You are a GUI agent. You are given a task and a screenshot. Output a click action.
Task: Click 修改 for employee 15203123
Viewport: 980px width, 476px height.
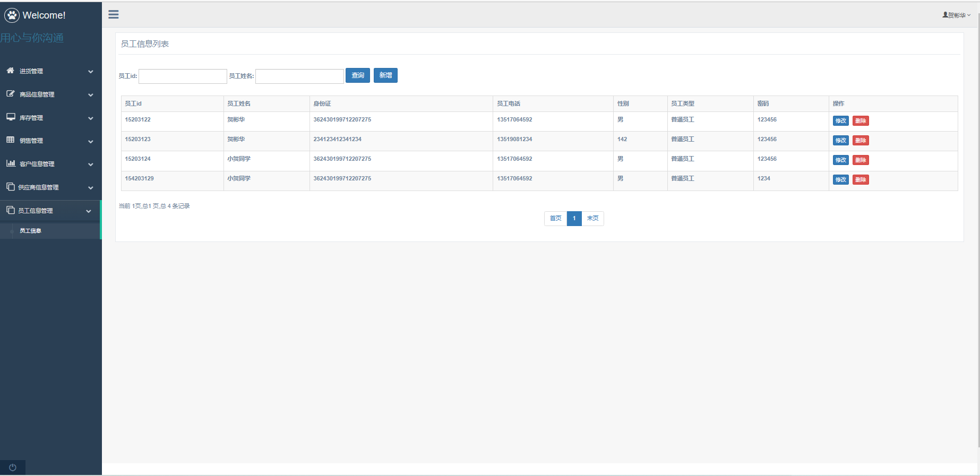[841, 141]
